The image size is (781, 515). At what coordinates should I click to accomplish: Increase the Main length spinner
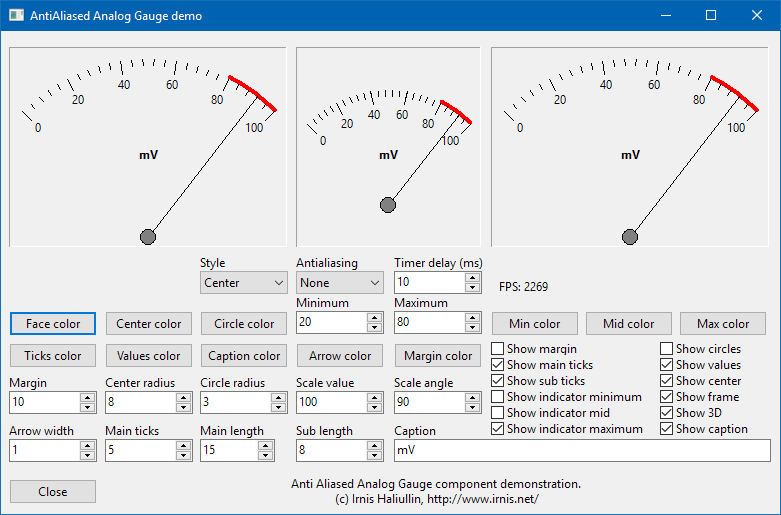[265, 445]
